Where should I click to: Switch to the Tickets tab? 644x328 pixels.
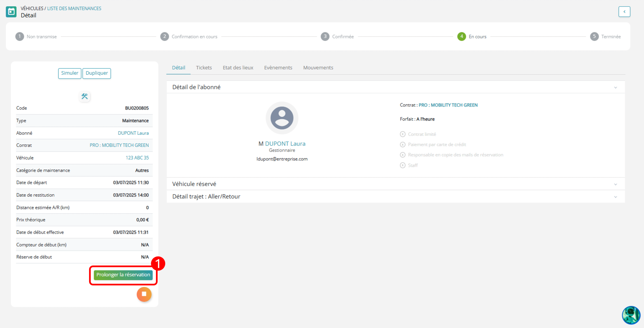pyautogui.click(x=204, y=68)
